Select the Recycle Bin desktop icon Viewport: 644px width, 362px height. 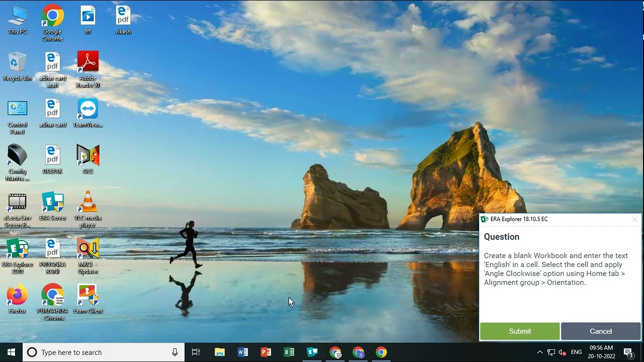[x=17, y=66]
